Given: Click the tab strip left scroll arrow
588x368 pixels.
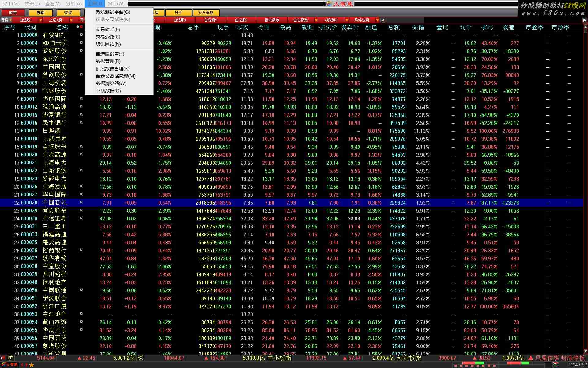Looking at the screenshot, I should [383, 20].
